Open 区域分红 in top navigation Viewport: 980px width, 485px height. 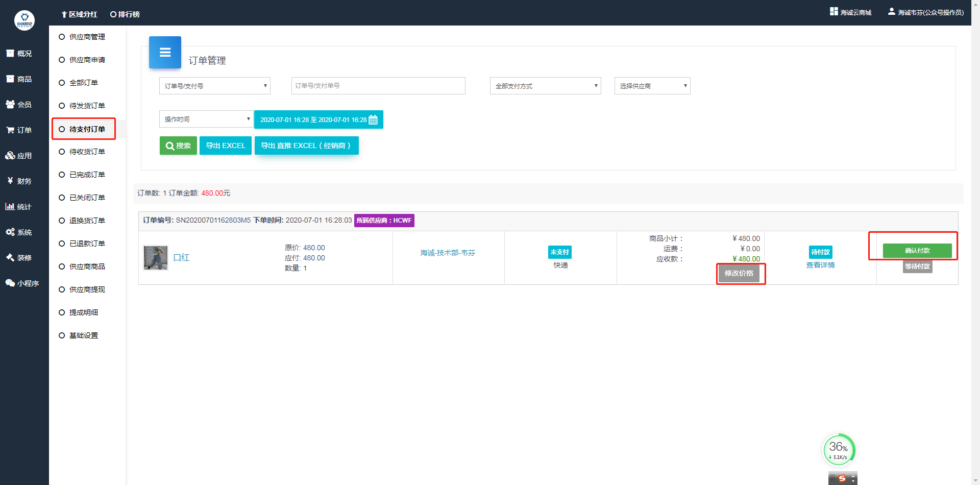click(79, 14)
